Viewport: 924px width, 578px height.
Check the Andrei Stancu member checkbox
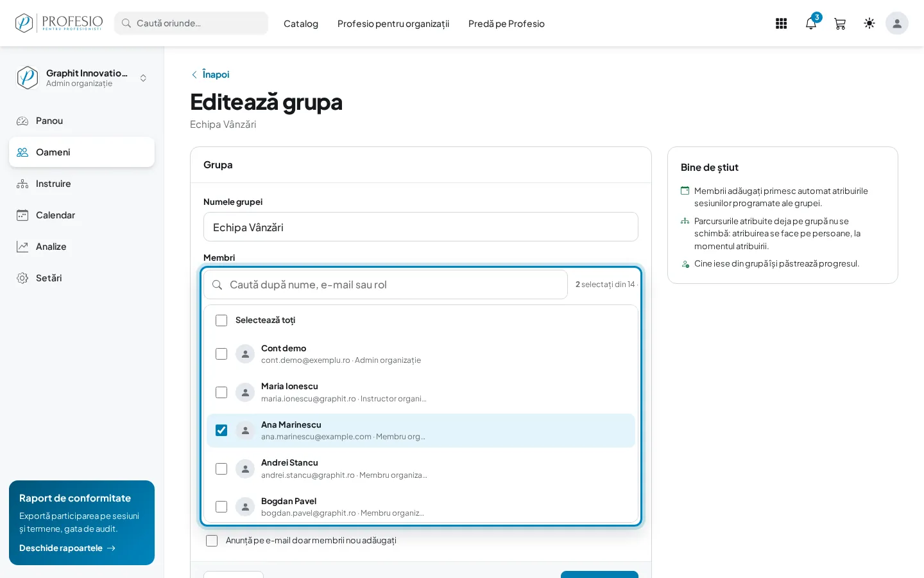pyautogui.click(x=221, y=469)
